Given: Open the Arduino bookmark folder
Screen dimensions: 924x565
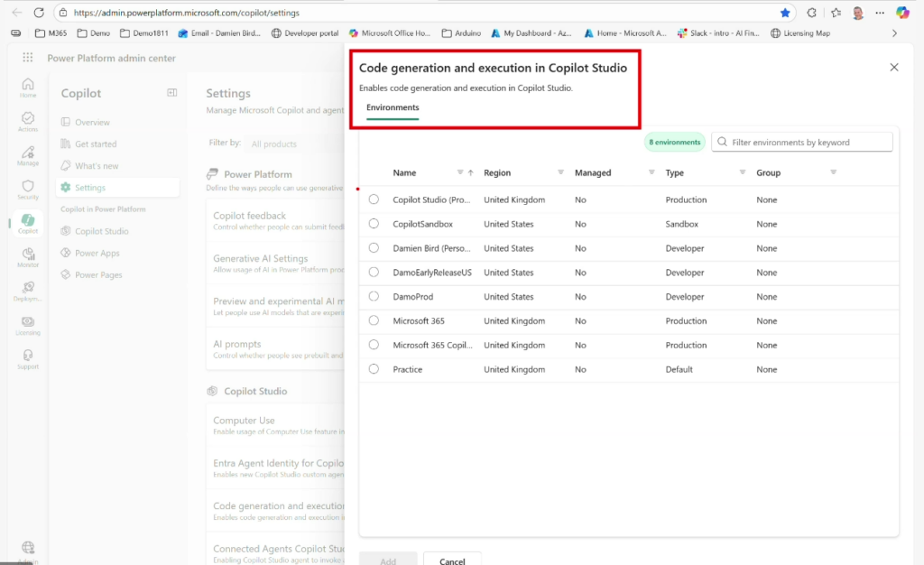Looking at the screenshot, I should 461,33.
